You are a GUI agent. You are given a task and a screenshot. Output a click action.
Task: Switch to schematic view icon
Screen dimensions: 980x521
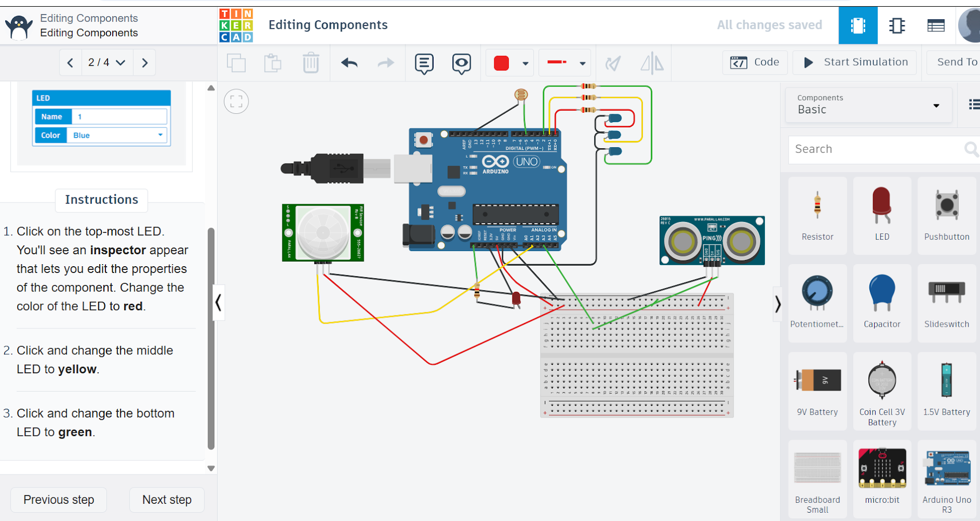pyautogui.click(x=897, y=25)
